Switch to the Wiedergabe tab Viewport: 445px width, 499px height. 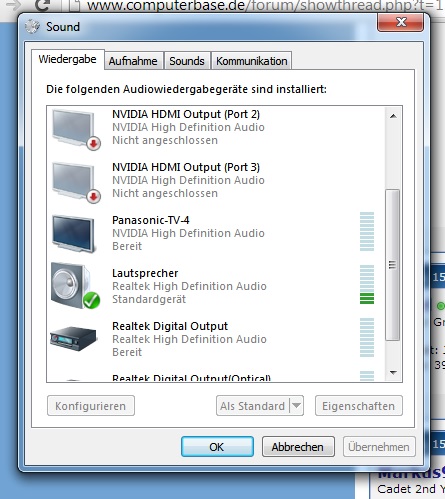pos(68,60)
